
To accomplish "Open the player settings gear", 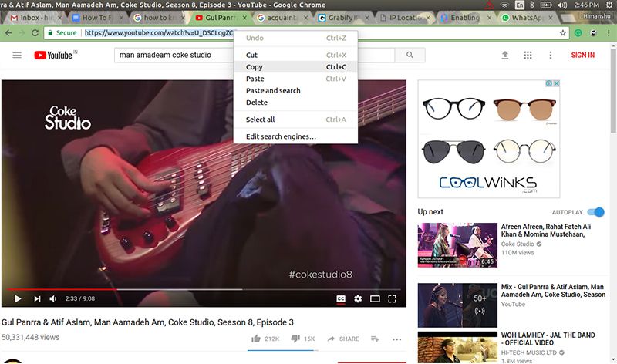I will coord(358,299).
